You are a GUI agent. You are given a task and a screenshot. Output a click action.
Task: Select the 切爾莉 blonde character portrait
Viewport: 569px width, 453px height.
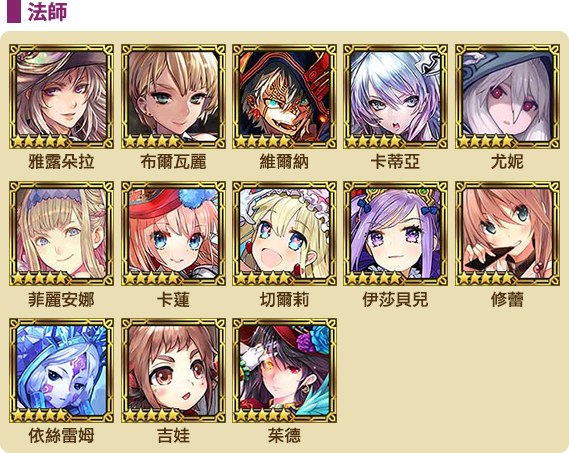[x=284, y=234]
